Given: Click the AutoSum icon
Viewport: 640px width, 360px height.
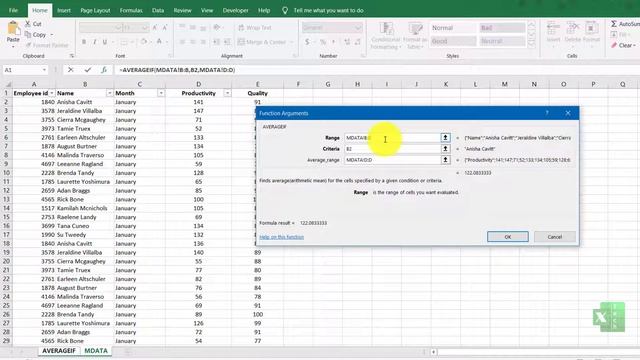Looking at the screenshot, I should click(x=613, y=24).
